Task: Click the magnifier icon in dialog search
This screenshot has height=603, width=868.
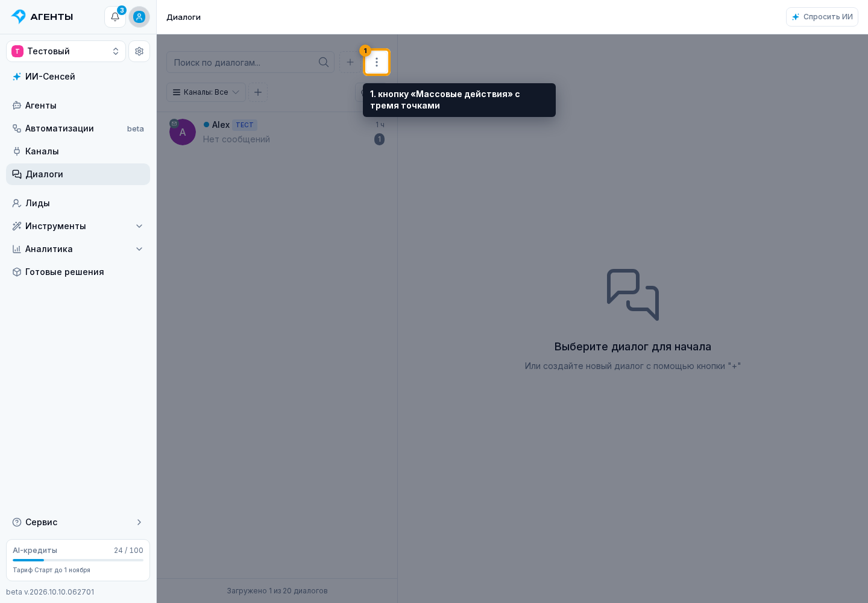Action: [x=324, y=62]
